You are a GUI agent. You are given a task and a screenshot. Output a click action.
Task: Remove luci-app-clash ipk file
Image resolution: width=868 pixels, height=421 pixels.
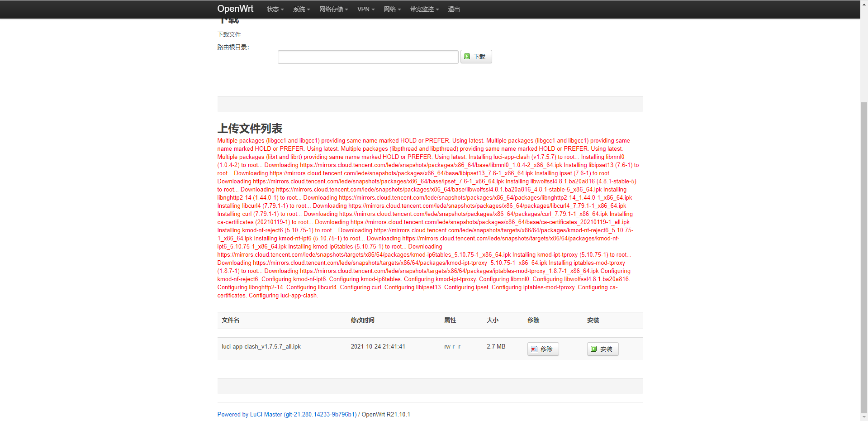click(x=543, y=349)
